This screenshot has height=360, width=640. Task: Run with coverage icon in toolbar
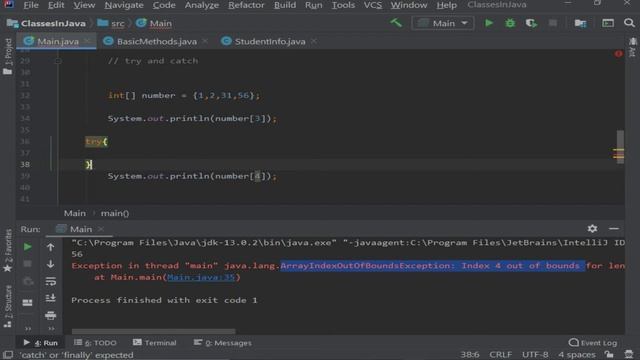pyautogui.click(x=531, y=23)
